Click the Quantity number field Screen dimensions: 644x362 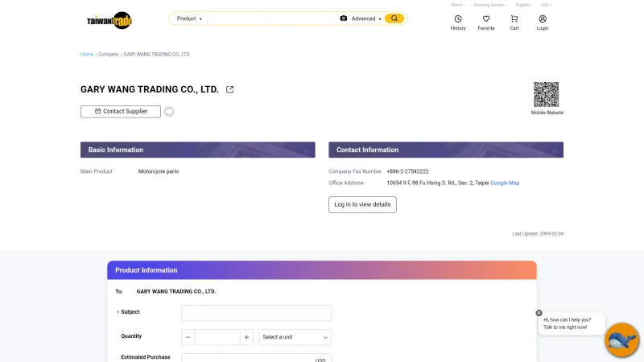tap(217, 337)
